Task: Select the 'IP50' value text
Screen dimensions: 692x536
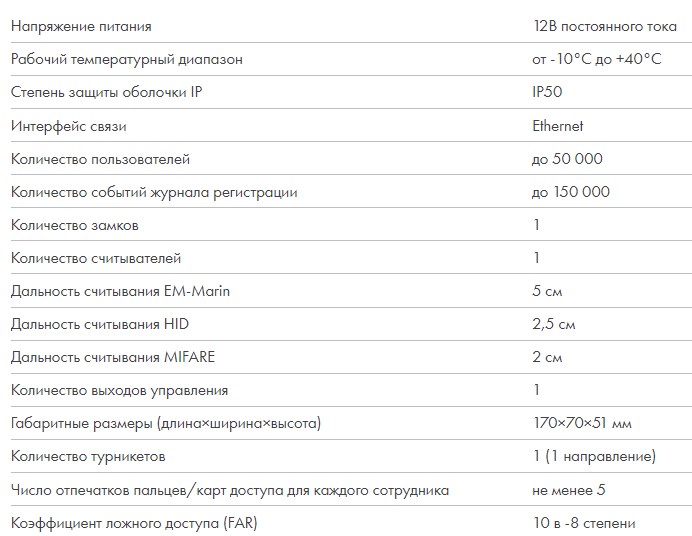Action: click(547, 92)
